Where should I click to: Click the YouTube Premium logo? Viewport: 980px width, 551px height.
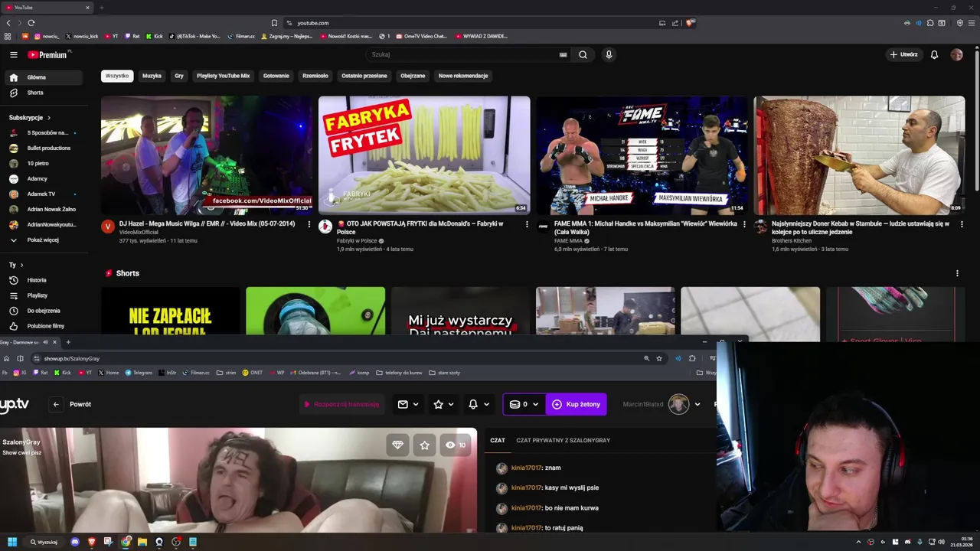pyautogui.click(x=48, y=54)
